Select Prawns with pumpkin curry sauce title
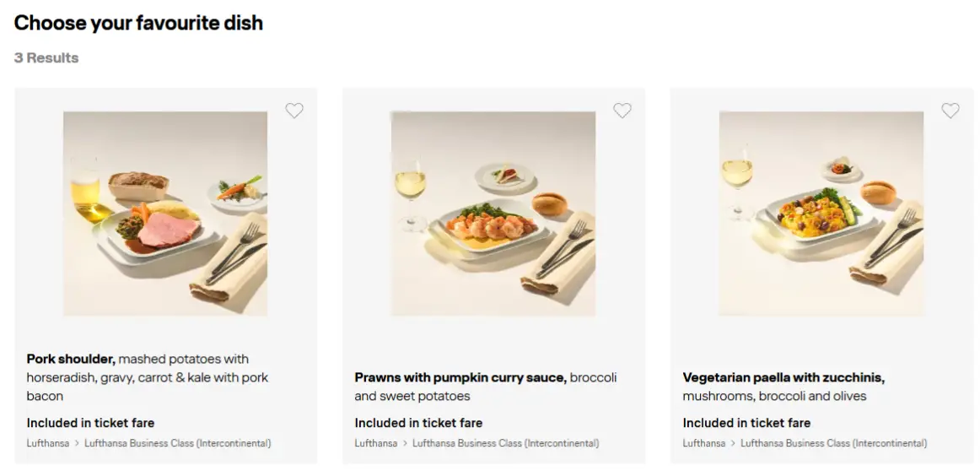The image size is (980, 471). (460, 377)
